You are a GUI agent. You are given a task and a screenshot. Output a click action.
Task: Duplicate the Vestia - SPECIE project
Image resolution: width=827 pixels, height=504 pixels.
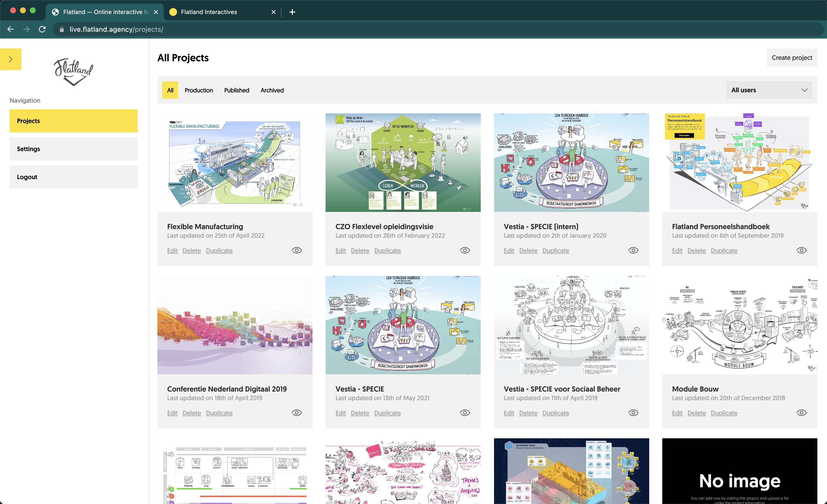(x=387, y=413)
